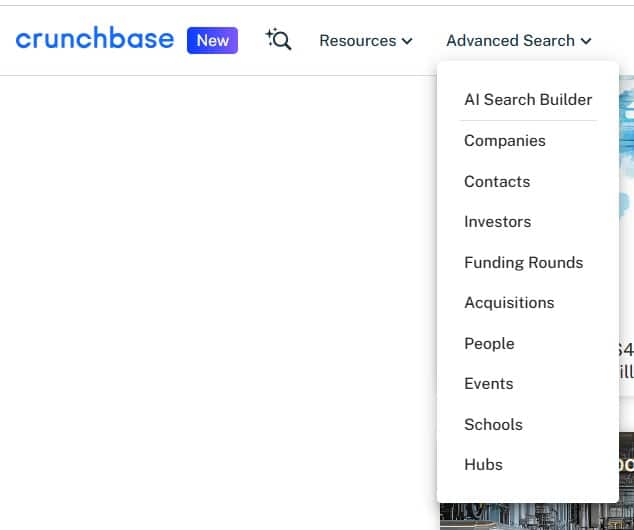Open the AI sparkle search icon
Screen dimensions: 634x530
point(278,40)
